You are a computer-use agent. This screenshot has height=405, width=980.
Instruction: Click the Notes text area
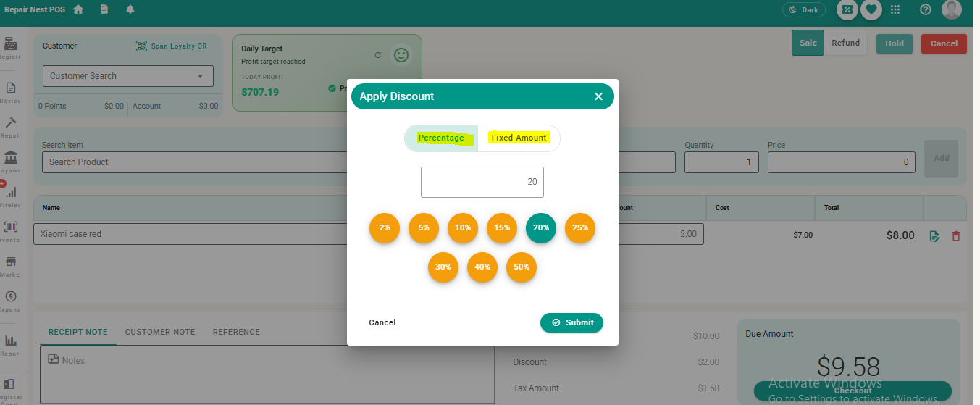pos(267,375)
